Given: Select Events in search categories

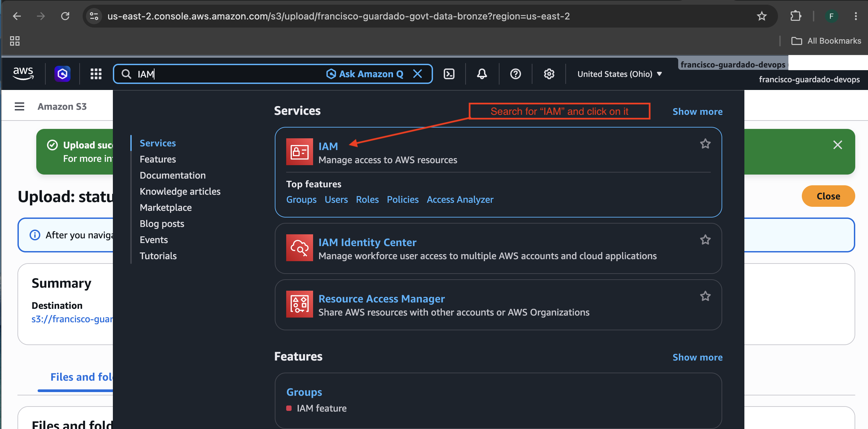Looking at the screenshot, I should coord(154,240).
